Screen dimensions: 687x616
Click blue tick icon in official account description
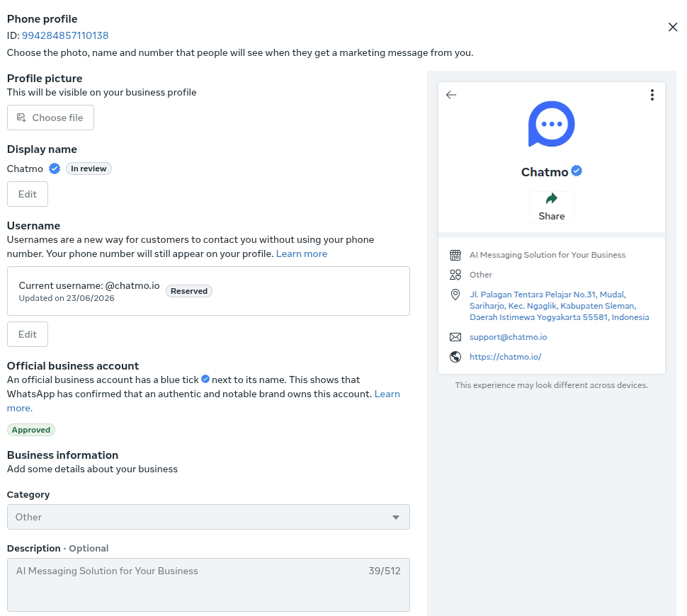coord(205,379)
